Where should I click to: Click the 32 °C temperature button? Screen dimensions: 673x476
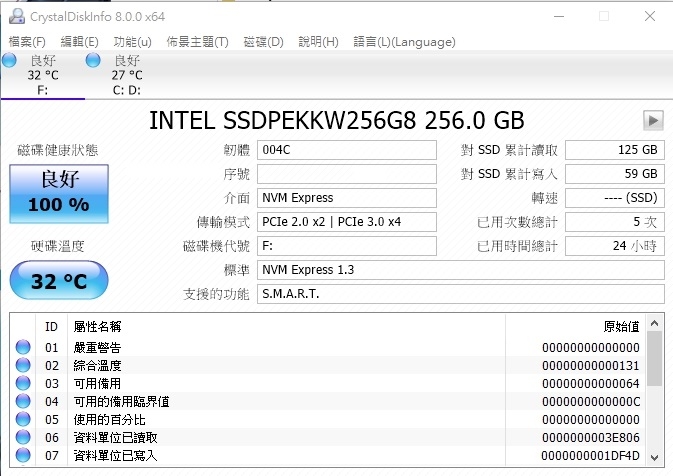pyautogui.click(x=59, y=280)
